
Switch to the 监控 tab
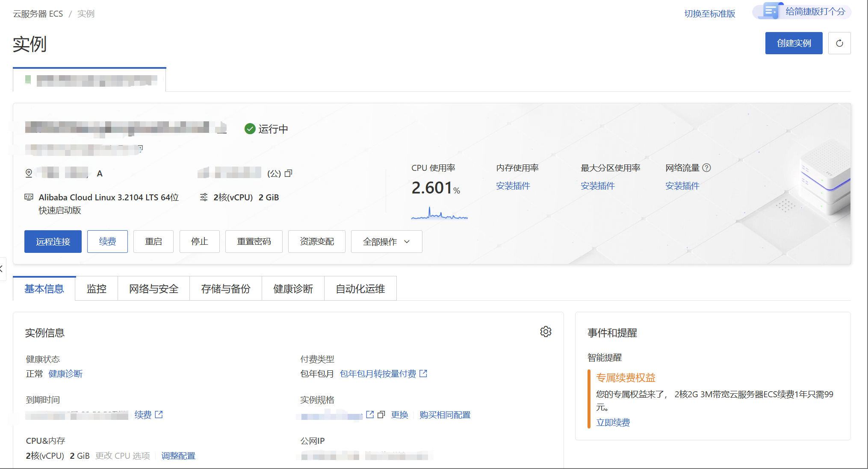tap(96, 289)
